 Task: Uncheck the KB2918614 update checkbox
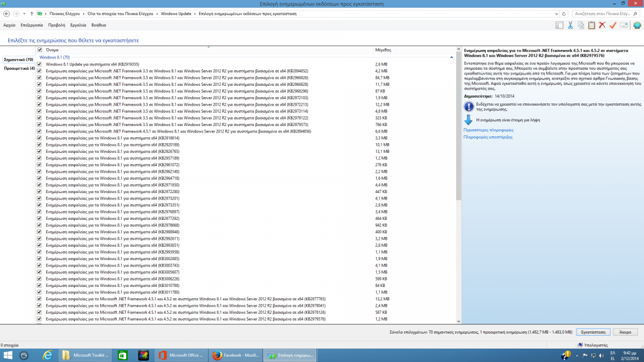(x=39, y=138)
